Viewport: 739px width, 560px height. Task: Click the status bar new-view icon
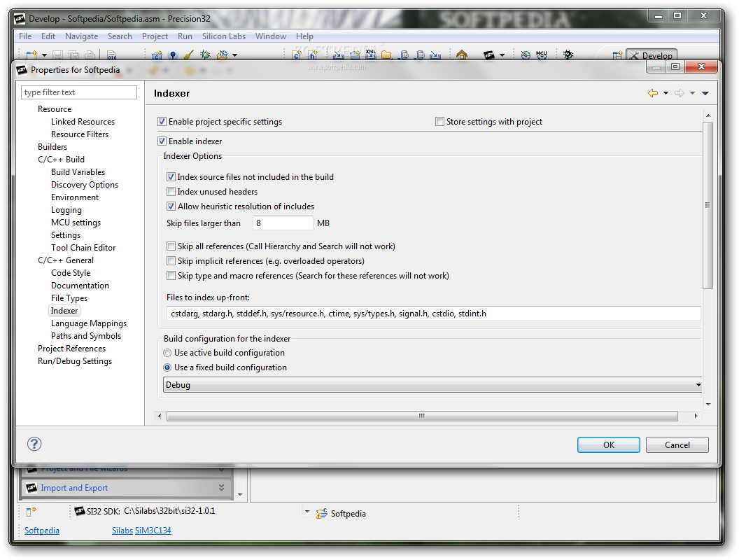click(31, 512)
